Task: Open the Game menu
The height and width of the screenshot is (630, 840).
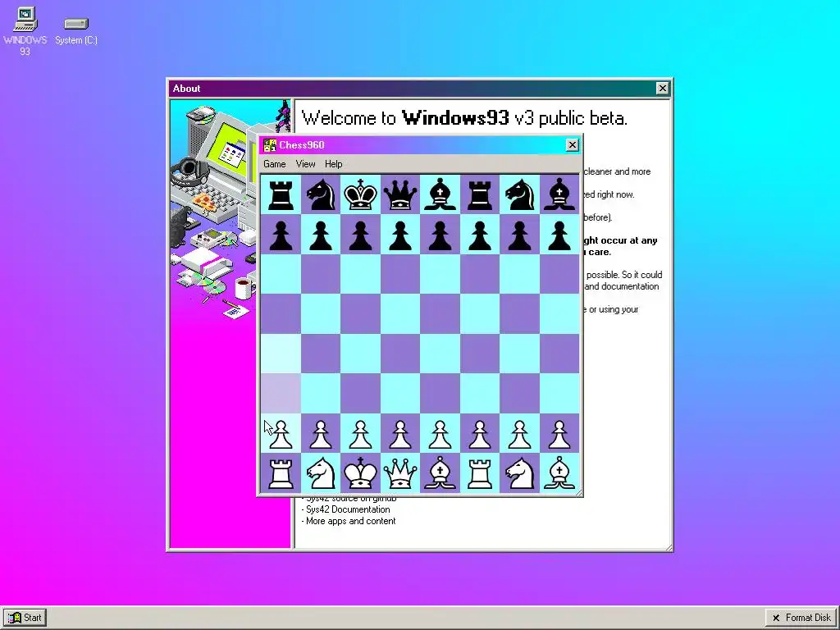Action: [x=274, y=164]
